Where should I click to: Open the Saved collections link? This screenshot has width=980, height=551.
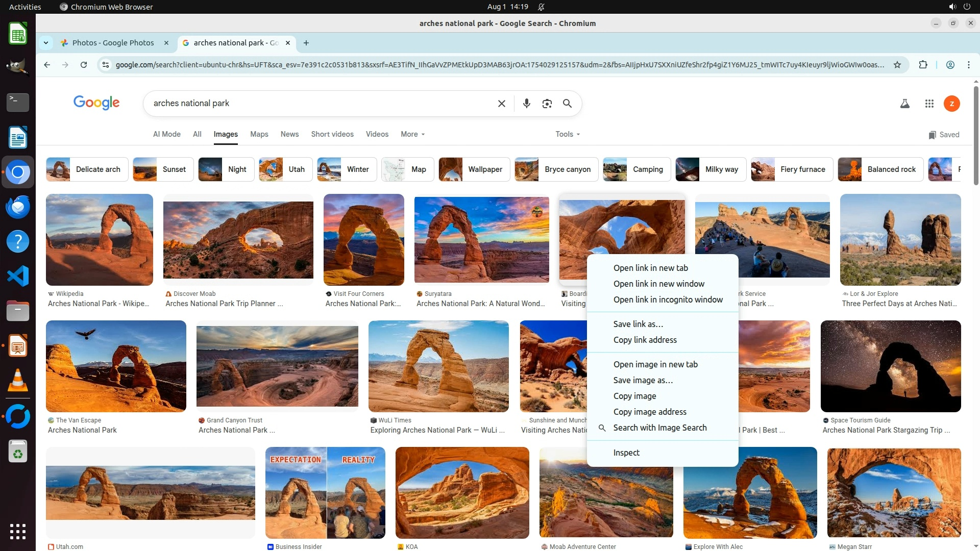(944, 135)
